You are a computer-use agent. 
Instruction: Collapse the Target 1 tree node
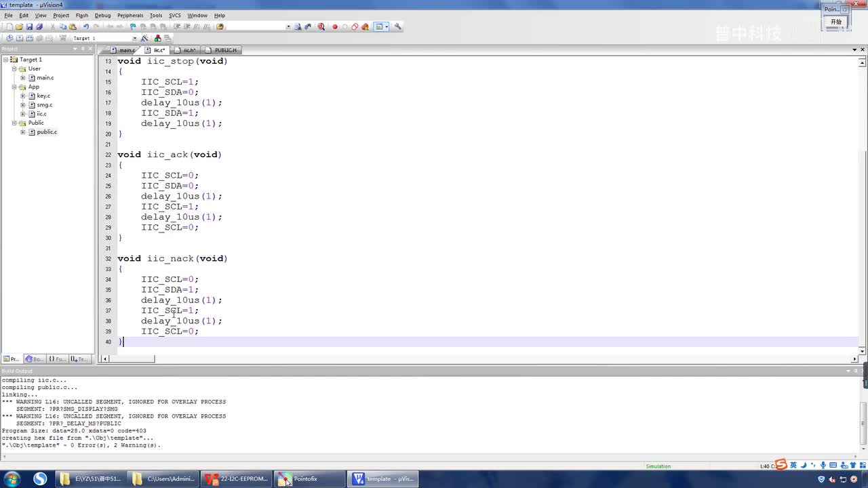[x=6, y=60]
